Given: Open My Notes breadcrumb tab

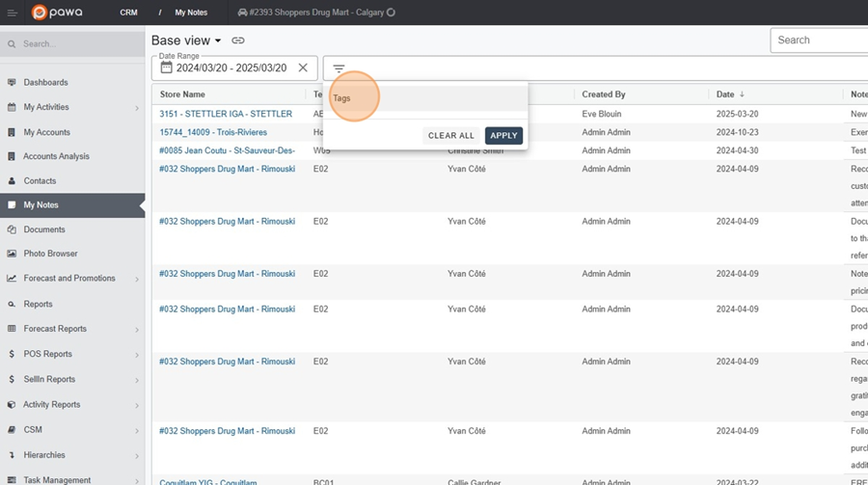Looking at the screenshot, I should [191, 13].
